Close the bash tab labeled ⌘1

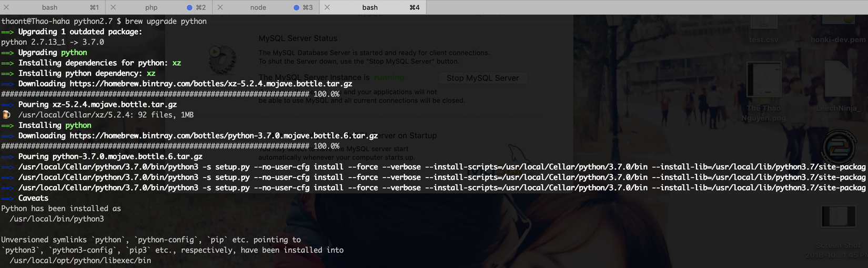click(6, 7)
